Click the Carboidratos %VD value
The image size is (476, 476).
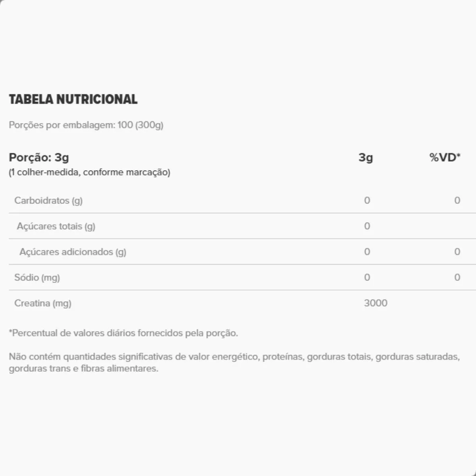[x=457, y=200]
